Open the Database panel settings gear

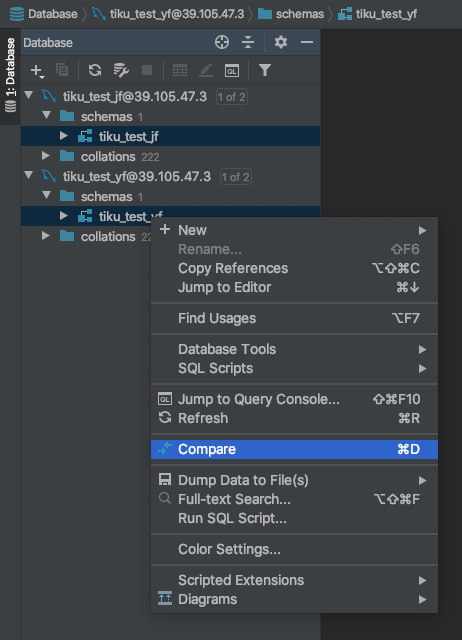pos(281,42)
